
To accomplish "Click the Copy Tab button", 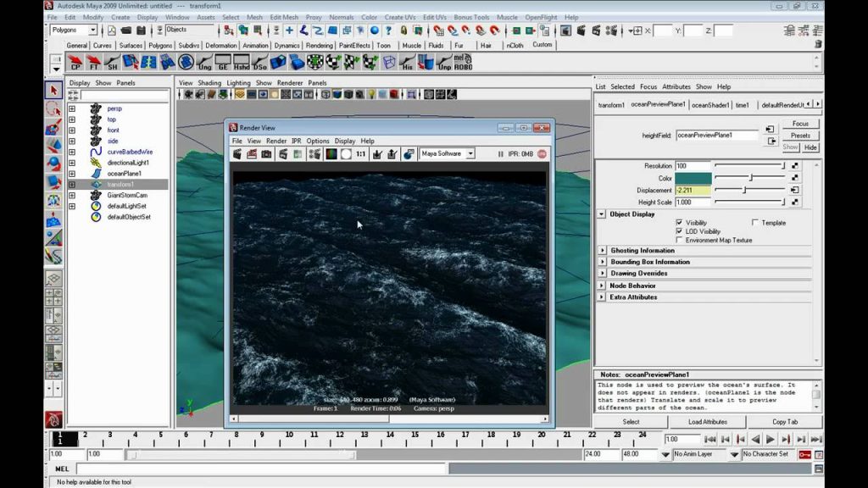I will (785, 422).
